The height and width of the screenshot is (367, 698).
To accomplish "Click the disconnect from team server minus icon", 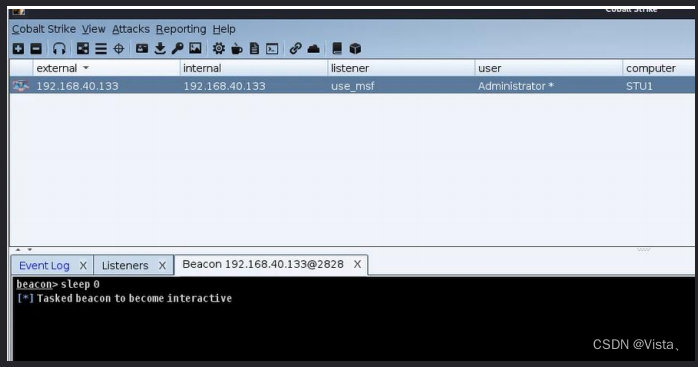I will [x=36, y=49].
